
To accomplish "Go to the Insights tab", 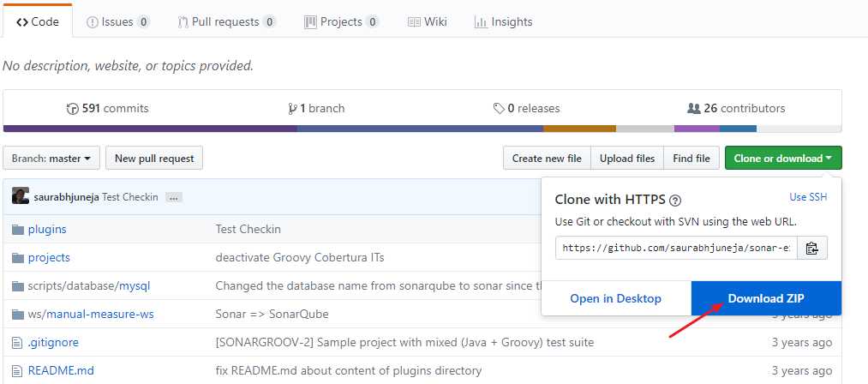I will (x=504, y=21).
